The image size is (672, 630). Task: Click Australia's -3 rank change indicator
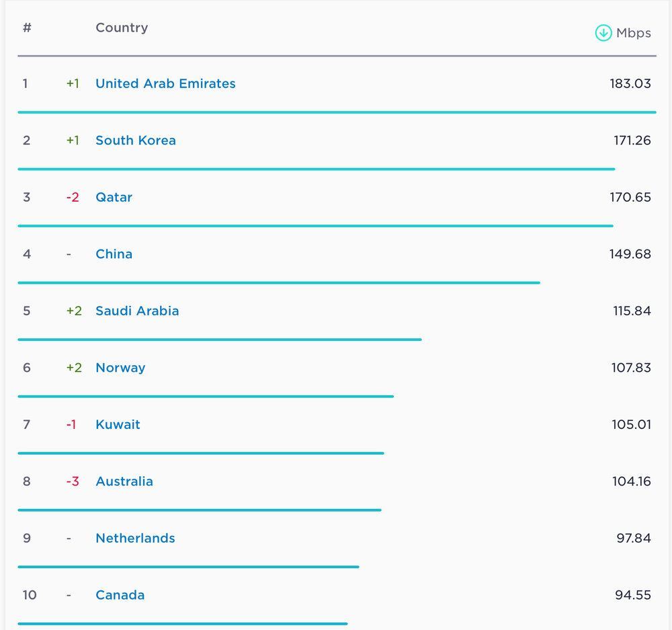pyautogui.click(x=73, y=481)
